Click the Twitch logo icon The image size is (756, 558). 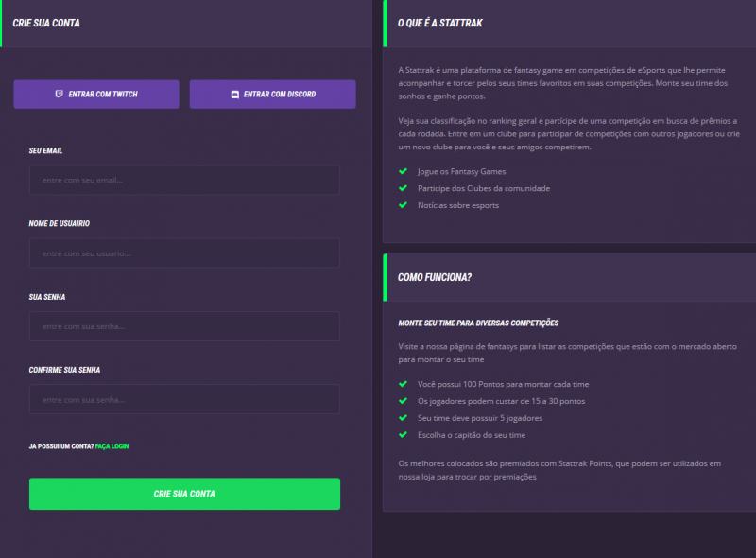pos(60,95)
